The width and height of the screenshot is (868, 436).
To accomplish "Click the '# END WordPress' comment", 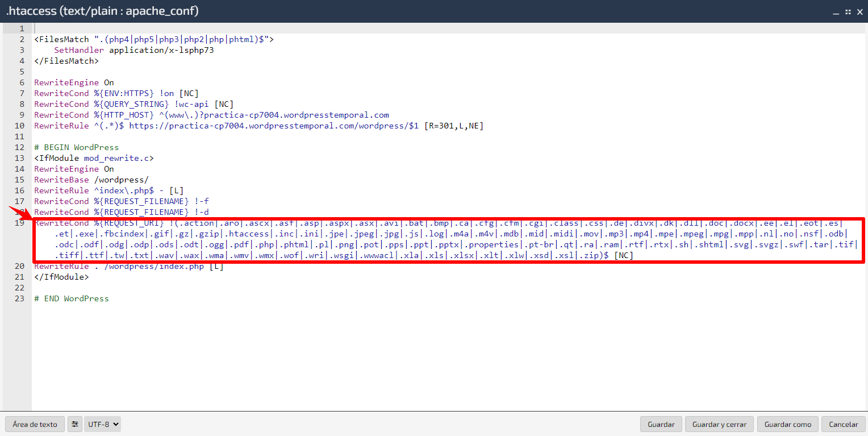I will pyautogui.click(x=72, y=298).
